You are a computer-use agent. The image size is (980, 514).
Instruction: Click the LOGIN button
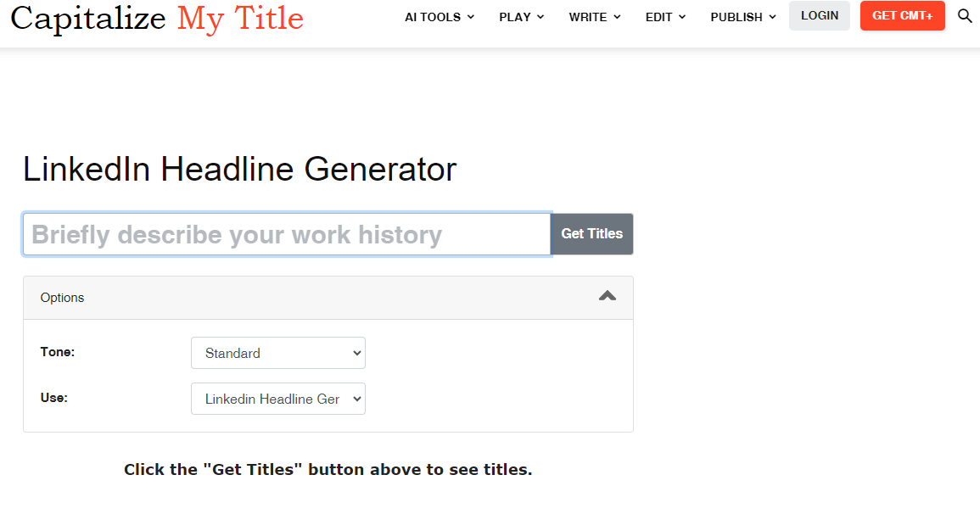pyautogui.click(x=820, y=15)
